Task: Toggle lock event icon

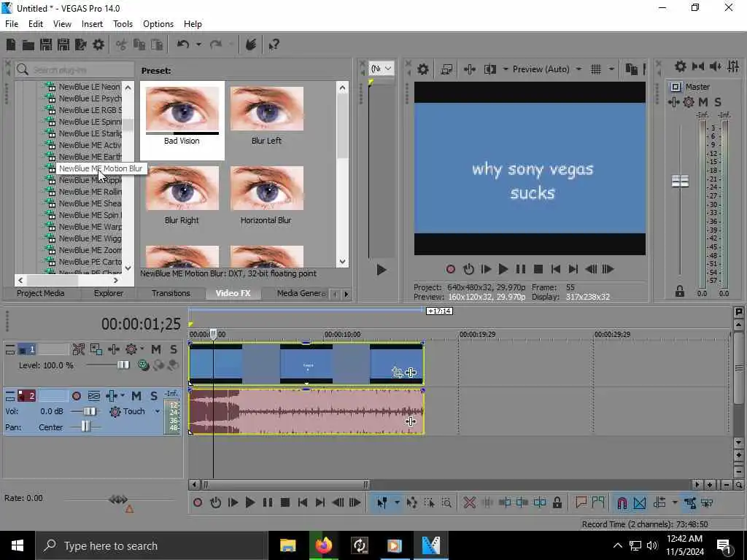Action: [x=557, y=502]
